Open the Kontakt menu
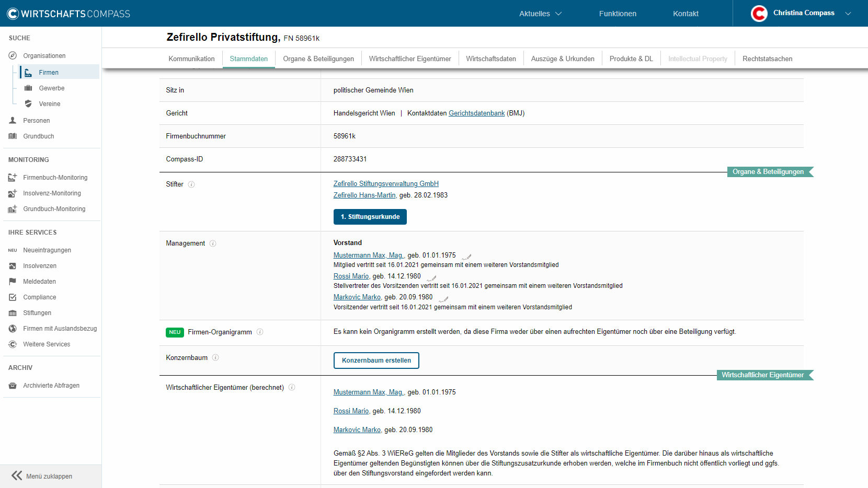868x488 pixels. [x=686, y=14]
